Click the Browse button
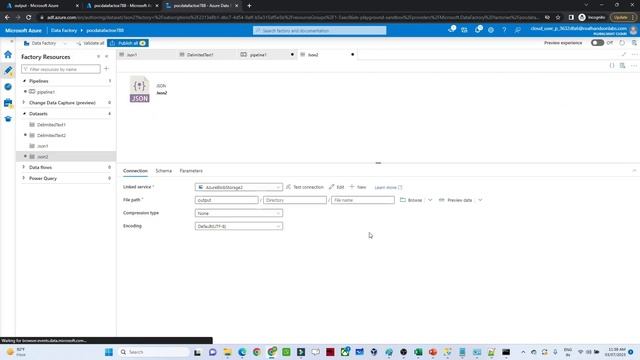 click(x=411, y=200)
